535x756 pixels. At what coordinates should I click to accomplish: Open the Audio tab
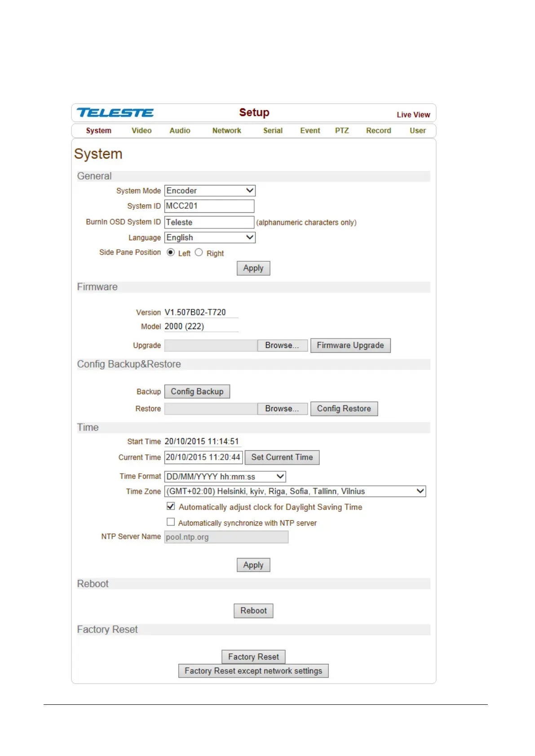point(180,131)
